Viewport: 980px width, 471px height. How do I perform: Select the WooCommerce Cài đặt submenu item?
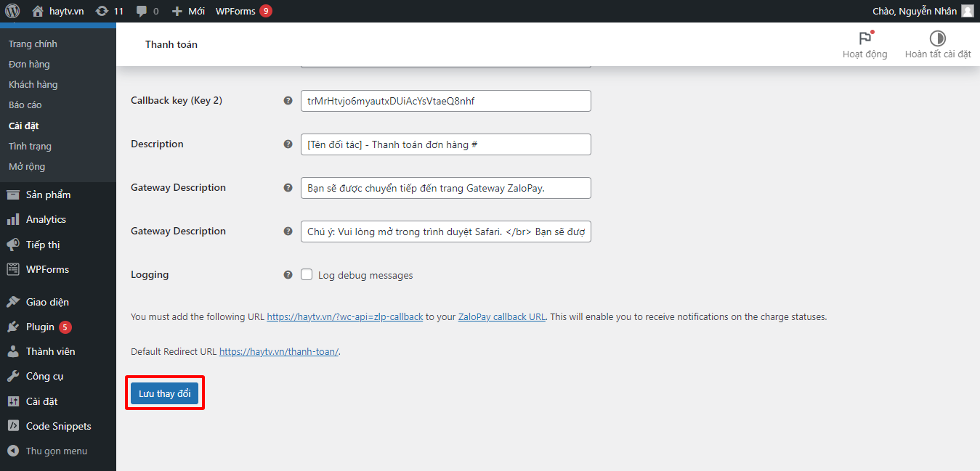click(x=24, y=126)
